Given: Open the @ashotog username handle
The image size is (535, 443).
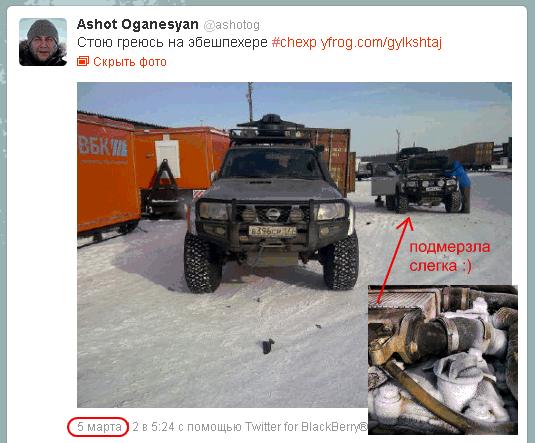Looking at the screenshot, I should (231, 25).
